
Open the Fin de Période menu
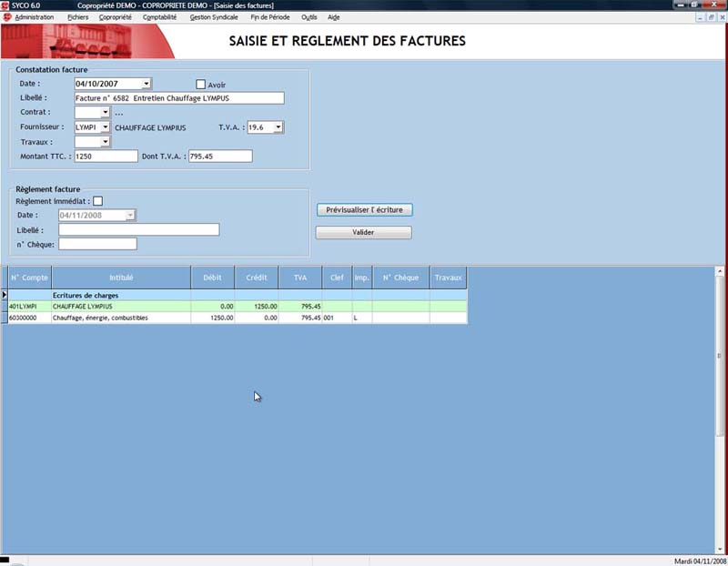point(272,17)
